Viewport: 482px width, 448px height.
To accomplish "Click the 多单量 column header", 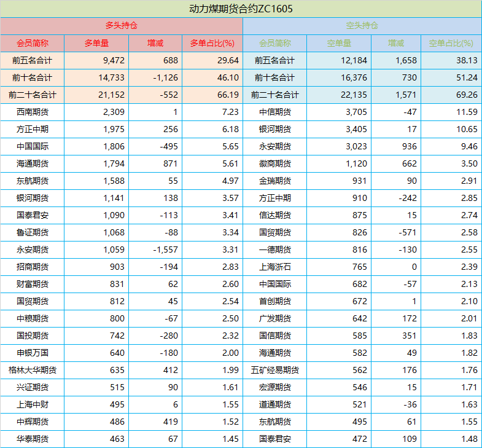I will tap(96, 43).
